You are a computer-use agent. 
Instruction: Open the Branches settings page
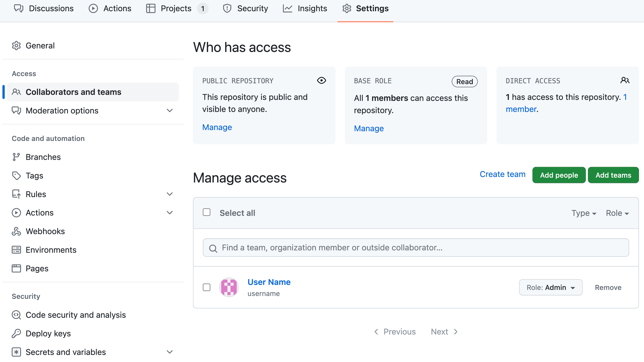(93, 157)
